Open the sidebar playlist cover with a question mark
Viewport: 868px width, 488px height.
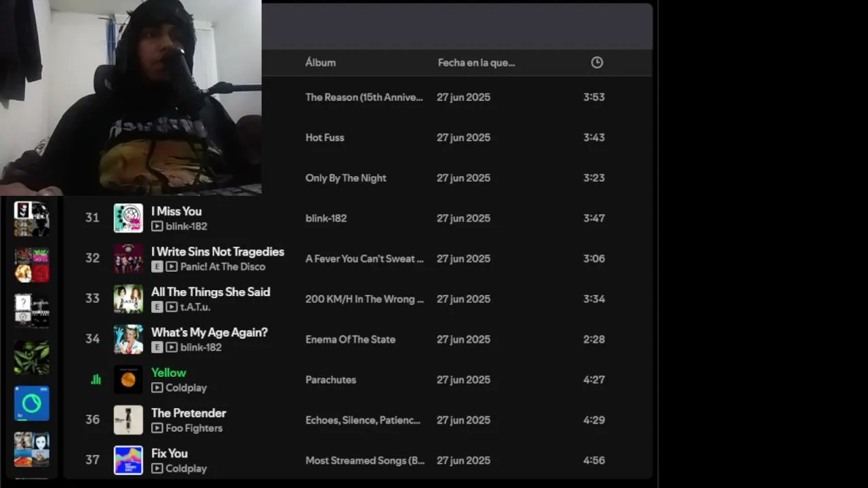tap(32, 311)
